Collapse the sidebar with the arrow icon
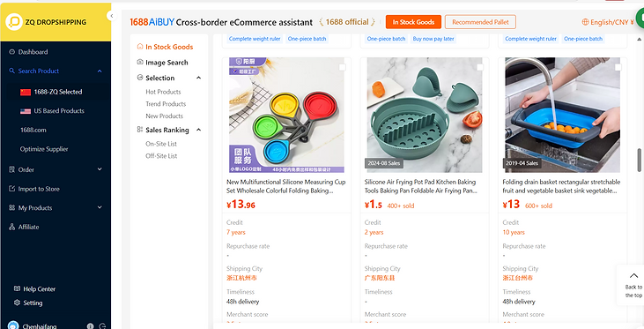644x329 pixels. pyautogui.click(x=111, y=16)
